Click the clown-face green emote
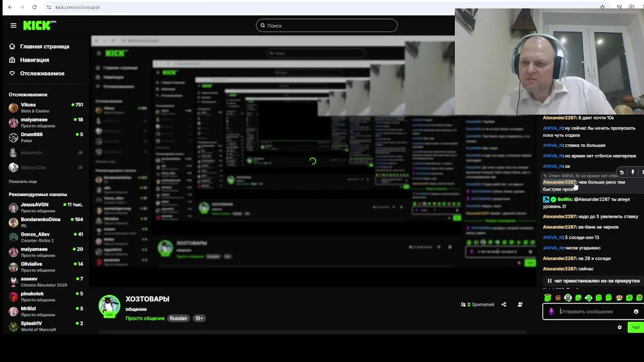 pos(568,298)
